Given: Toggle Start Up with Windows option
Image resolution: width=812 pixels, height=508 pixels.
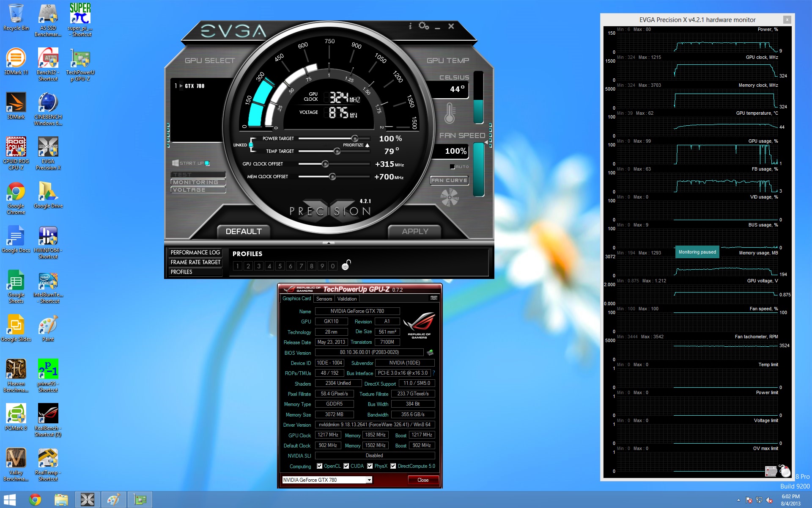Looking at the screenshot, I should (x=207, y=163).
